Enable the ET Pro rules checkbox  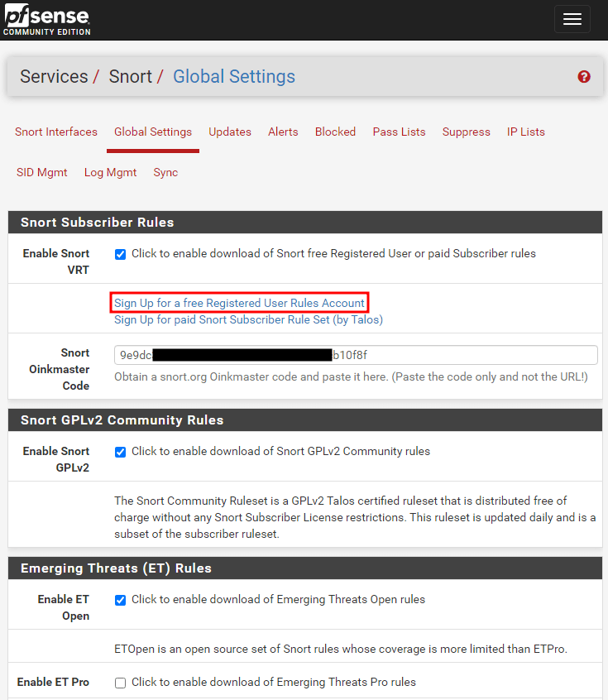tap(121, 683)
